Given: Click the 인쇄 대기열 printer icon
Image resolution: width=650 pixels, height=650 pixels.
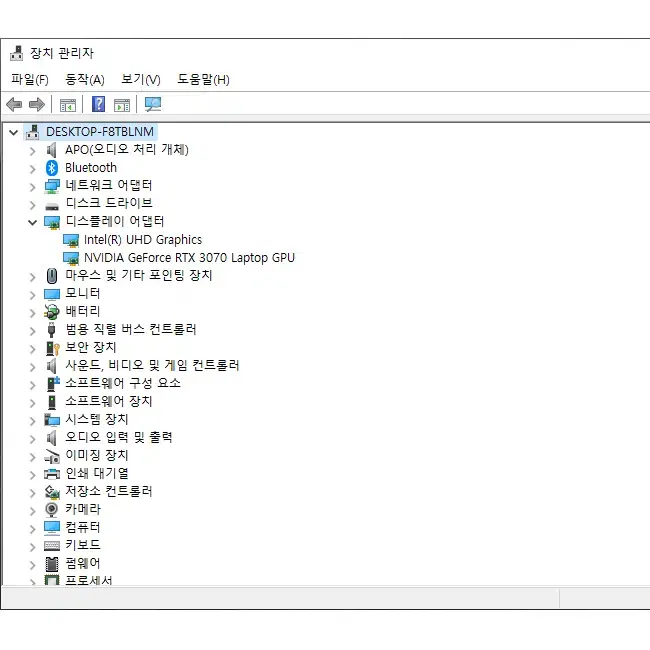Looking at the screenshot, I should coord(52,474).
